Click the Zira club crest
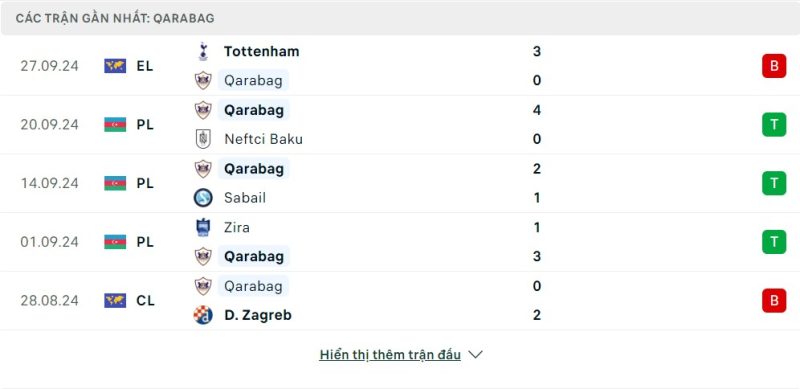The image size is (800, 389). pyautogui.click(x=203, y=227)
